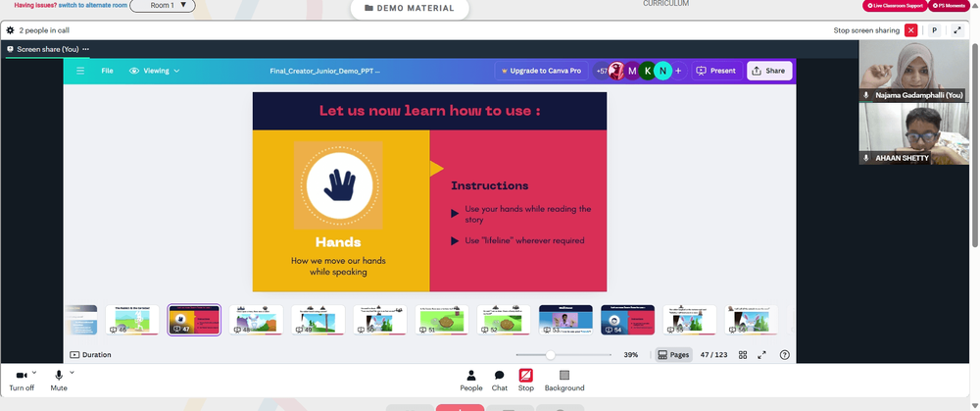Screen dimensions: 980x411
Task: Click the Hands title on slide
Action: pyautogui.click(x=338, y=242)
